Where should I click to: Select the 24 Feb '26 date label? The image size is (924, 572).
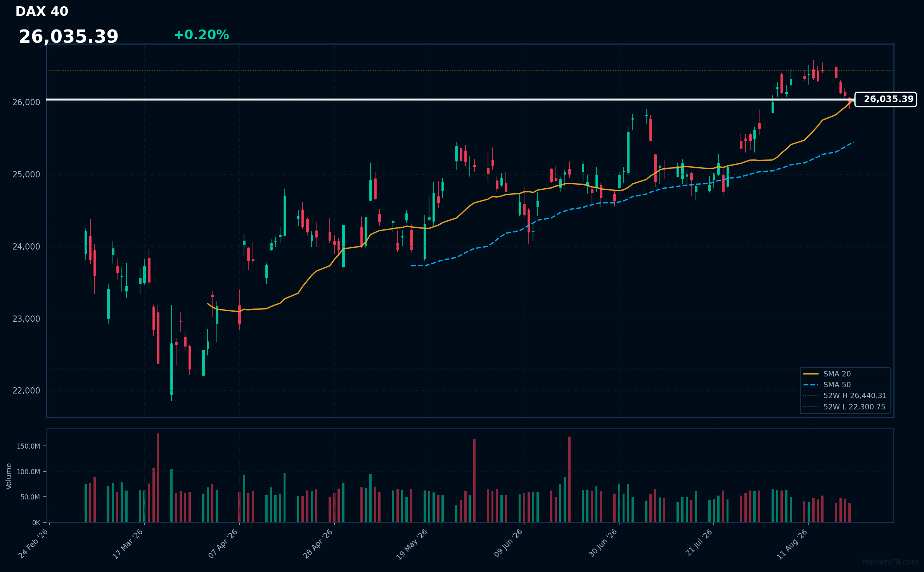click(x=33, y=544)
